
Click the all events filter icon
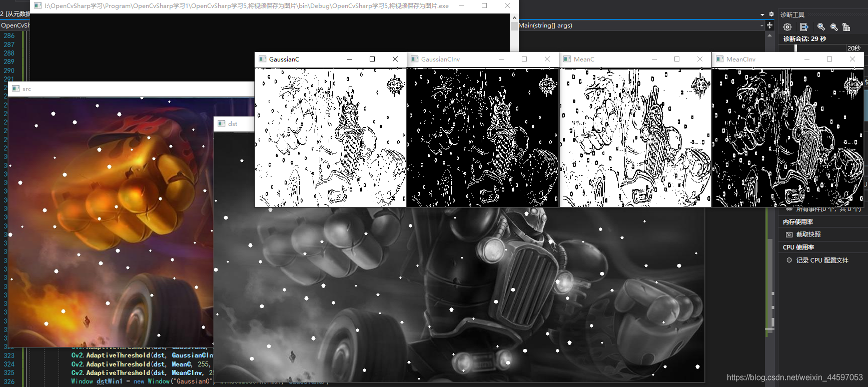pos(789,209)
